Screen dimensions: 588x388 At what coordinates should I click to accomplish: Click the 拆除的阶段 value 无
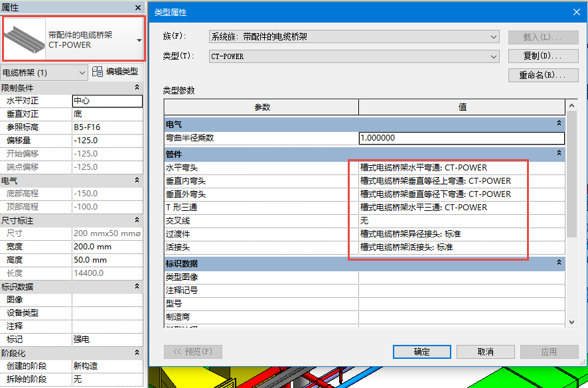pyautogui.click(x=108, y=379)
